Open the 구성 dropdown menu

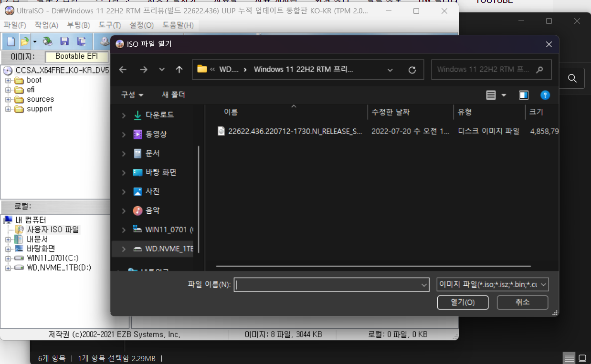[x=132, y=95]
